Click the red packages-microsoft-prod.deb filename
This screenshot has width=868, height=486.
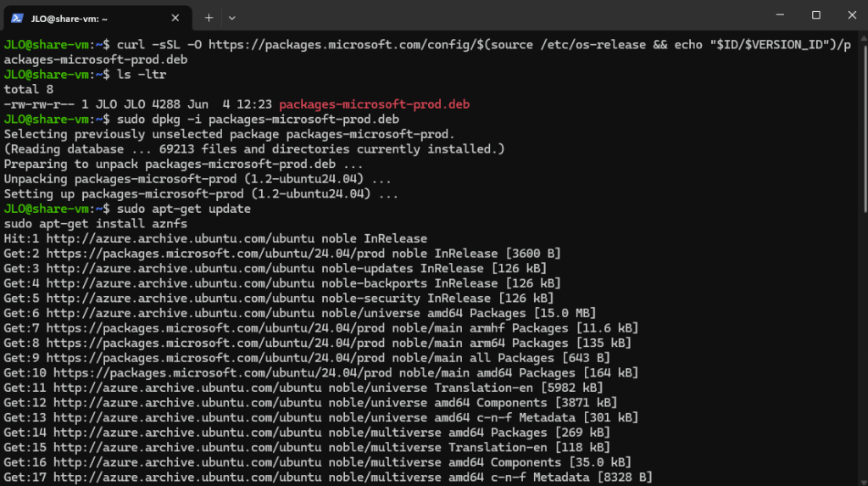tap(374, 104)
